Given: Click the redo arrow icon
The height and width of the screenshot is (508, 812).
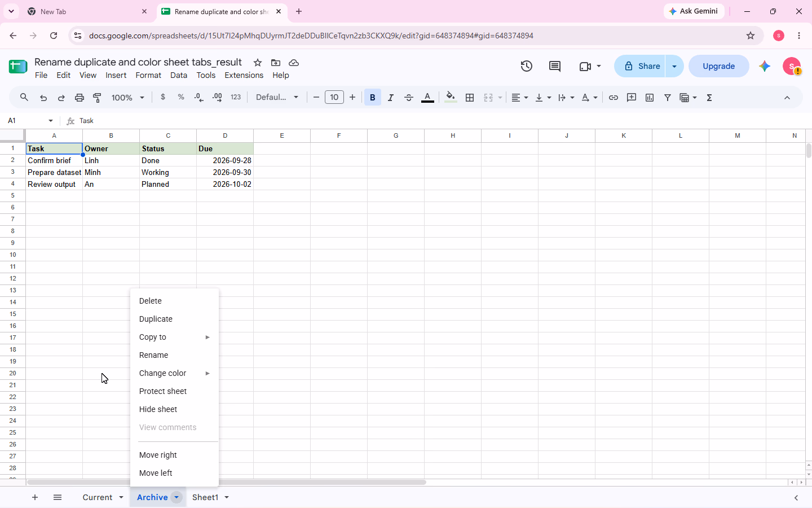Looking at the screenshot, I should click(61, 98).
